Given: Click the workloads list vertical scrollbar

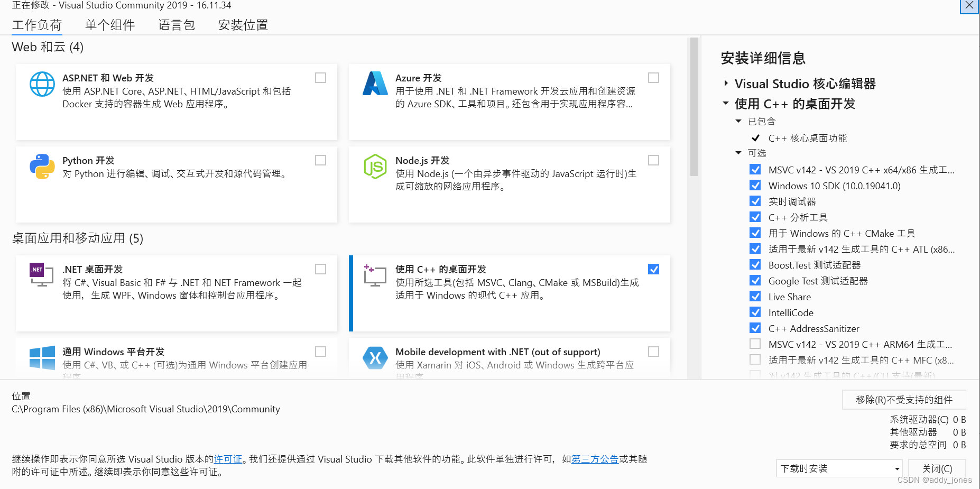Looking at the screenshot, I should coord(694,107).
